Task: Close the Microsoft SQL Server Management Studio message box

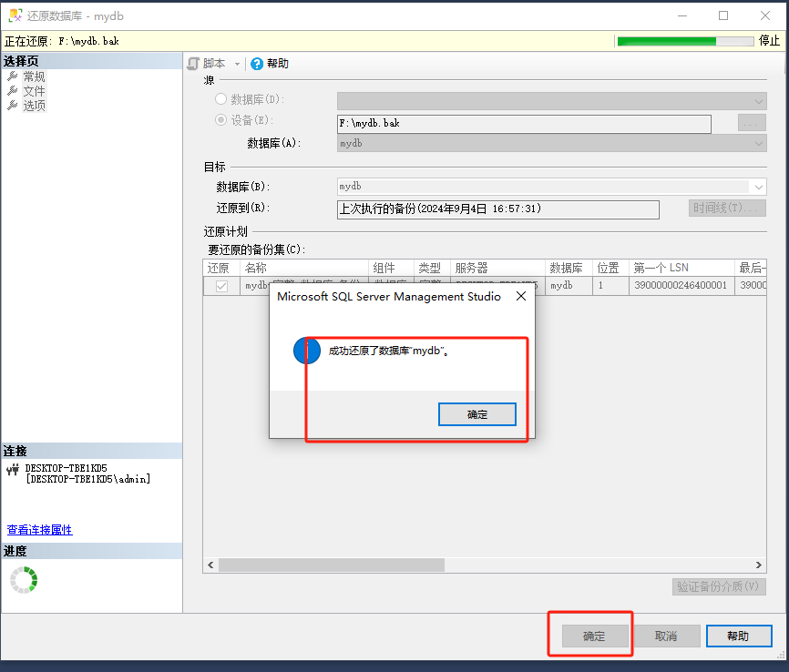Action: click(x=521, y=296)
